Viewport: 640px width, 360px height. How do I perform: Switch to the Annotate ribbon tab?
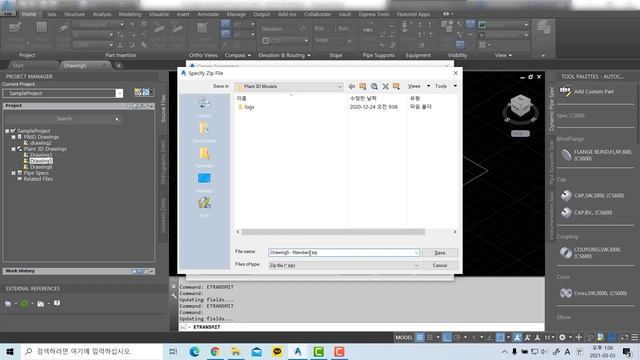tap(208, 14)
